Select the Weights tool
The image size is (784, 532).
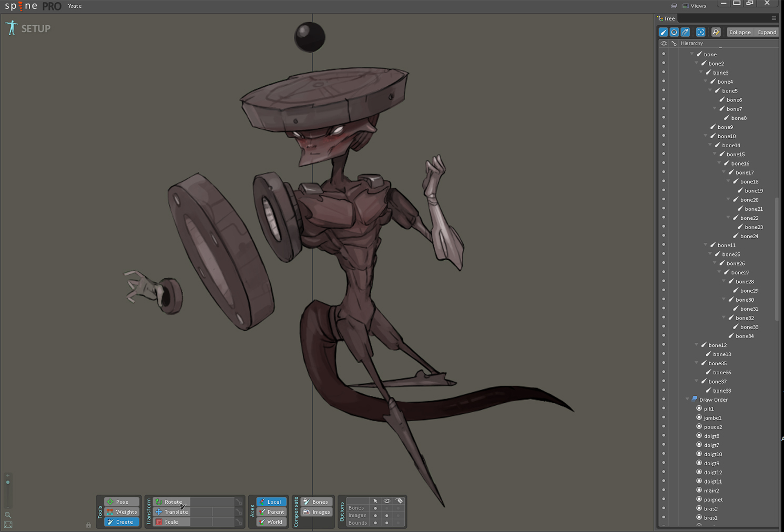click(122, 511)
